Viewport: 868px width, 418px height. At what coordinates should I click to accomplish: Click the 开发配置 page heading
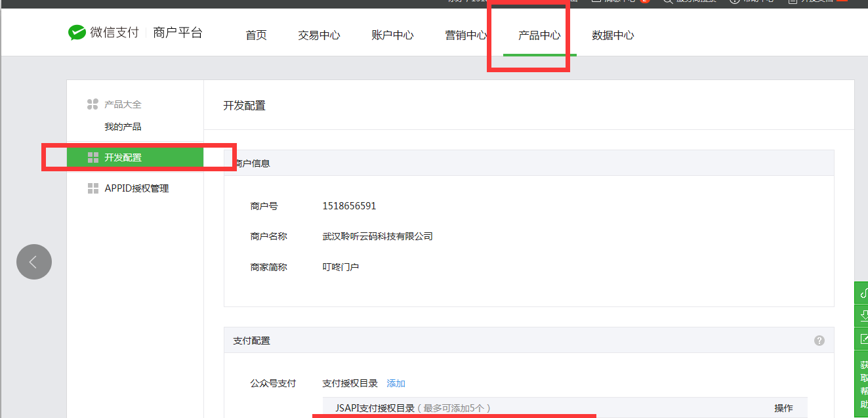coord(244,105)
